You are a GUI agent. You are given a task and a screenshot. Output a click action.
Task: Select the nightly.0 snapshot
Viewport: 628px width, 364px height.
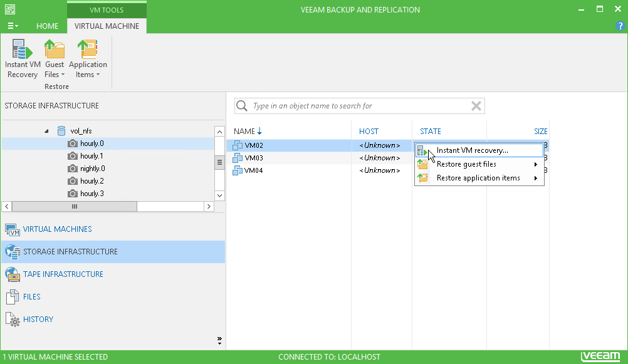[x=93, y=169]
